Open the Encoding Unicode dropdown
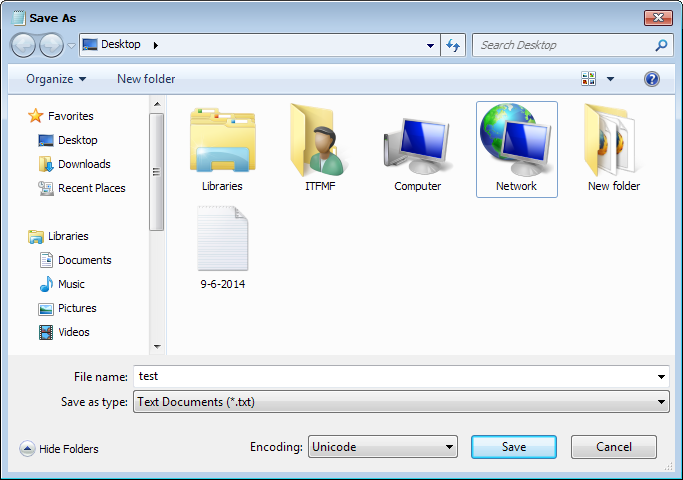This screenshot has height=480, width=683. (383, 446)
